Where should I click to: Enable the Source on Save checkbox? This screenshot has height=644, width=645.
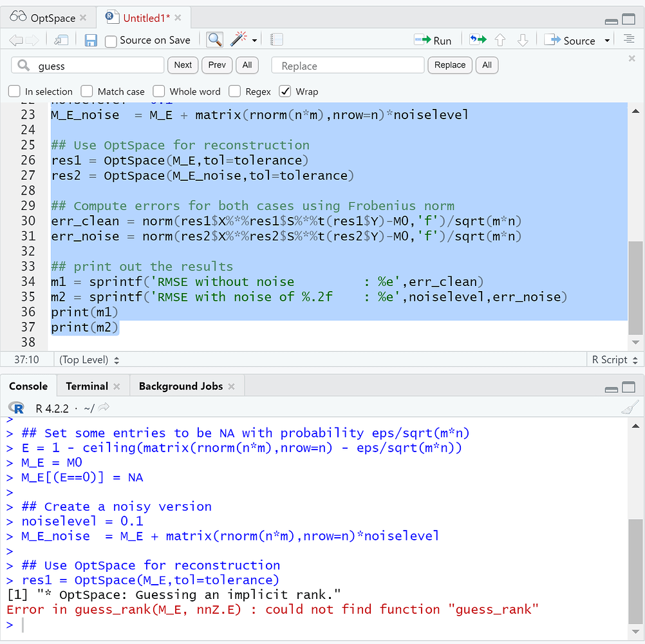click(111, 41)
